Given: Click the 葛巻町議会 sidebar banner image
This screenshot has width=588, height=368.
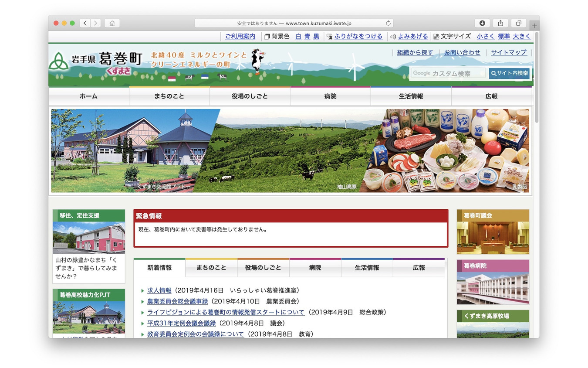Looking at the screenshot, I should (492, 232).
